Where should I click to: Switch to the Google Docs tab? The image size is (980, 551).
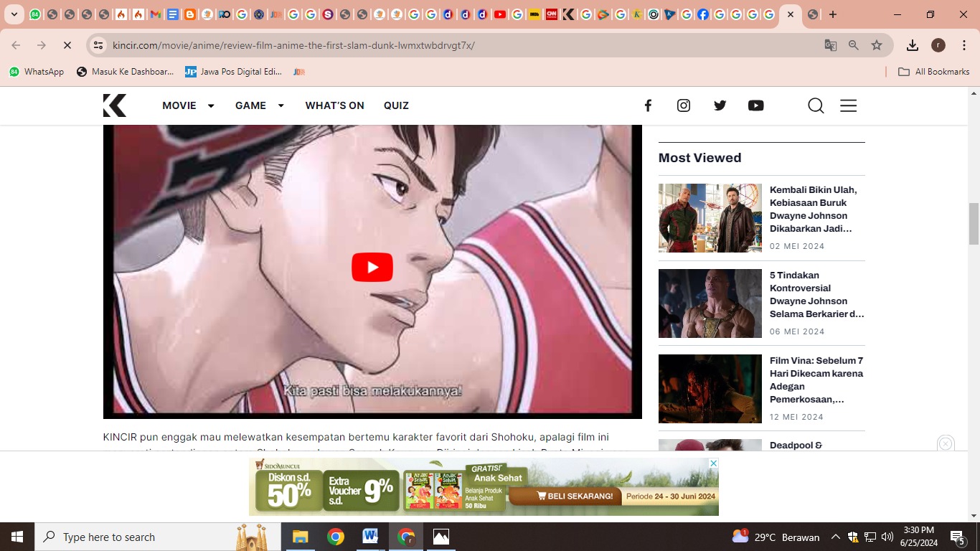pyautogui.click(x=173, y=14)
